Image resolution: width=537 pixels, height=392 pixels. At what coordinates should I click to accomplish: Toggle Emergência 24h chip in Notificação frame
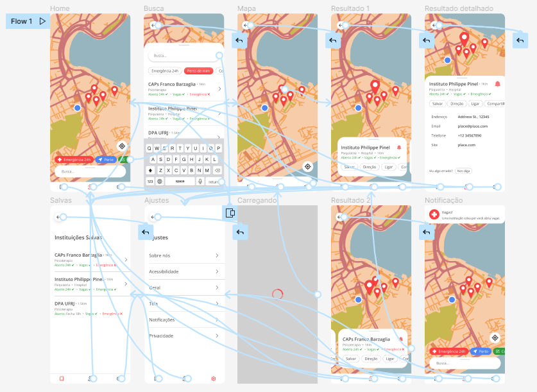(449, 351)
